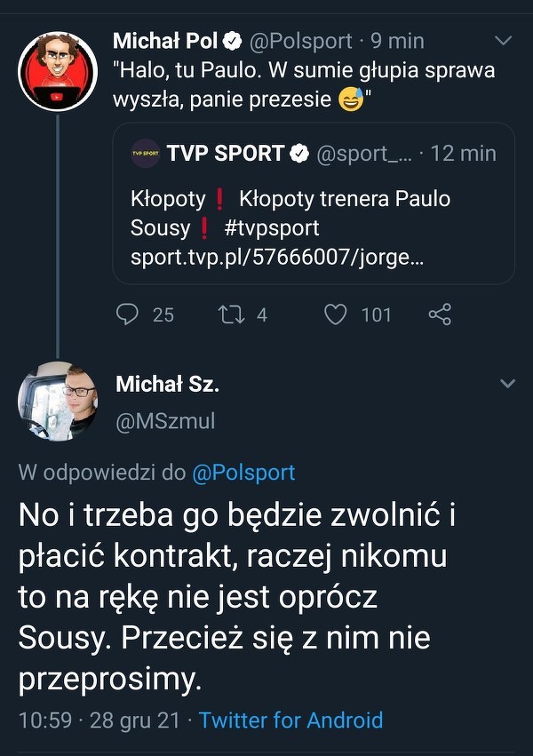Like the tweet with heart icon

coord(335,314)
